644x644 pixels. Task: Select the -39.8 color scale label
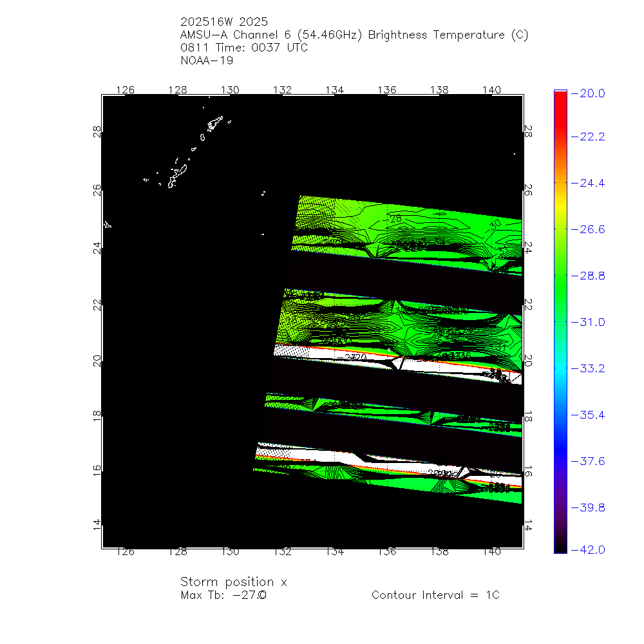coord(588,508)
